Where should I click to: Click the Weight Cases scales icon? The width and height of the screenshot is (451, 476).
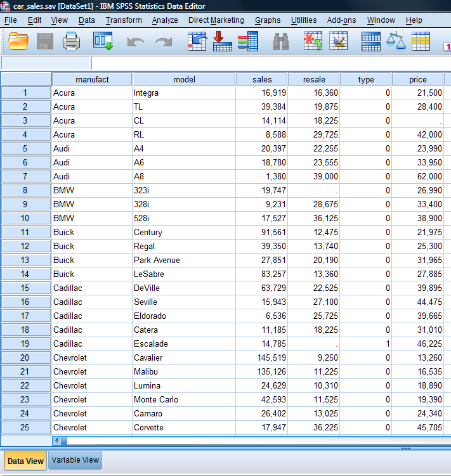(396, 41)
